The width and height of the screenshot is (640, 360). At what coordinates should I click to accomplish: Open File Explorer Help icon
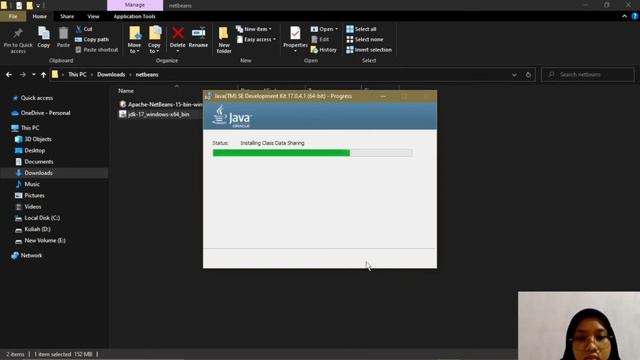click(x=635, y=16)
